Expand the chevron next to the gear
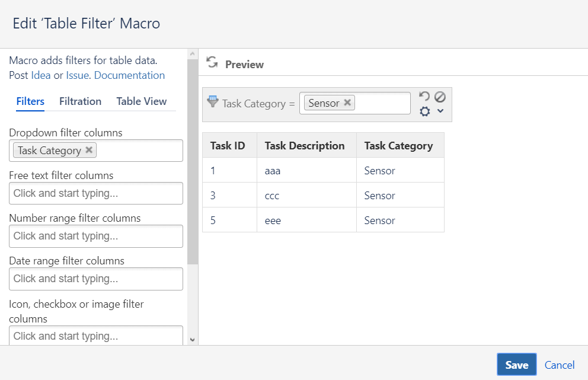The height and width of the screenshot is (380, 588). (x=440, y=111)
